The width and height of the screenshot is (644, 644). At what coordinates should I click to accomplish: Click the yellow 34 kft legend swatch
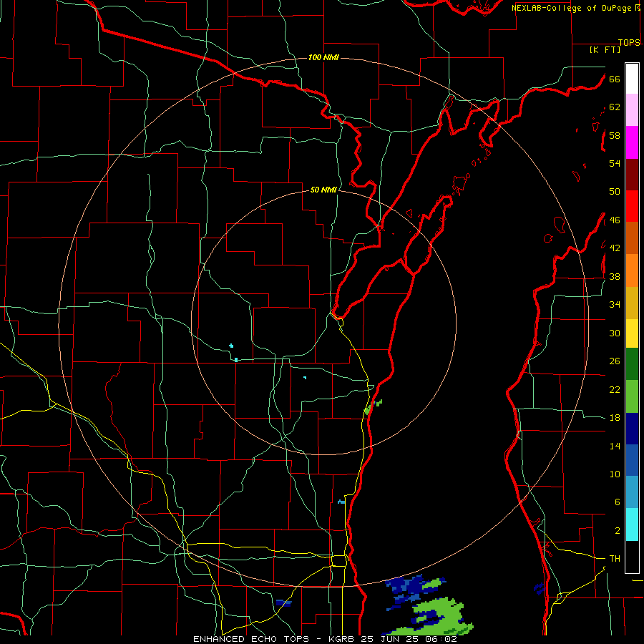pyautogui.click(x=632, y=333)
